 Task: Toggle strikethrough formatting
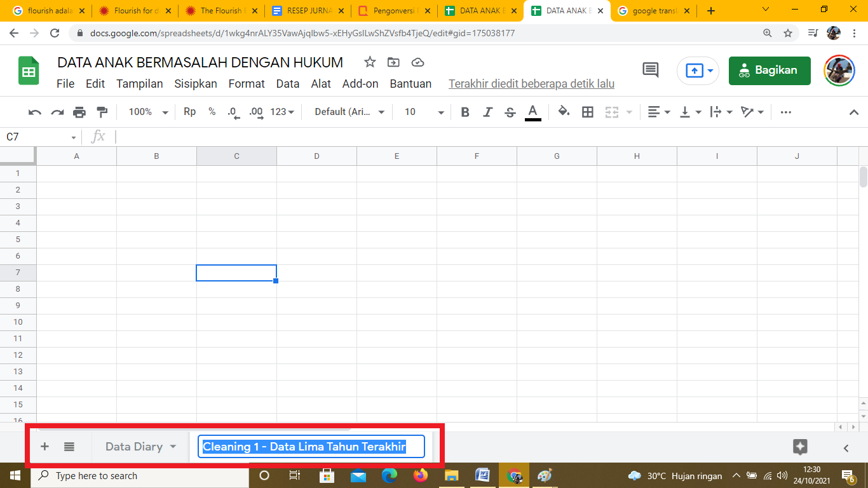[510, 112]
